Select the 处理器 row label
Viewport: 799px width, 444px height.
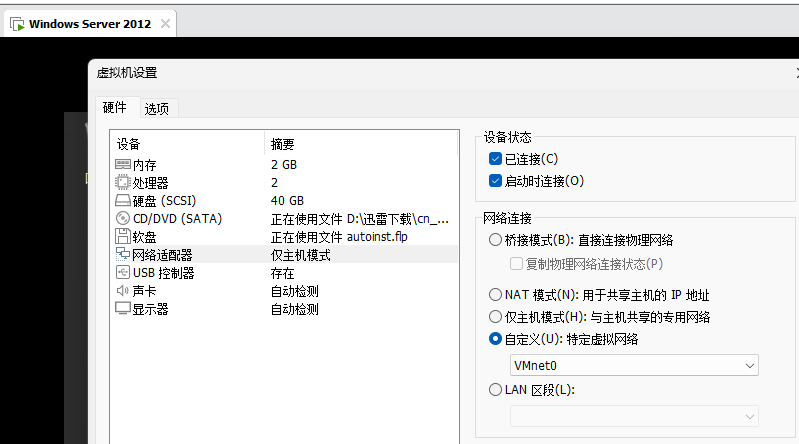tap(150, 182)
